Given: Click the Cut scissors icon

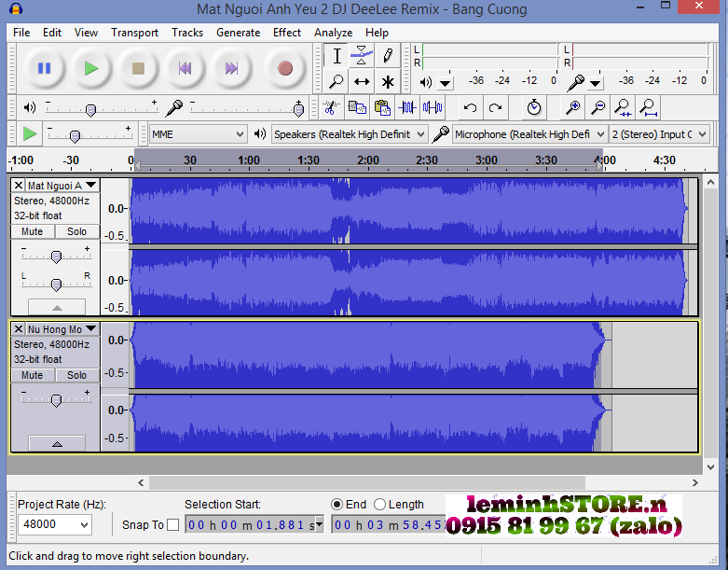Looking at the screenshot, I should pos(331,108).
